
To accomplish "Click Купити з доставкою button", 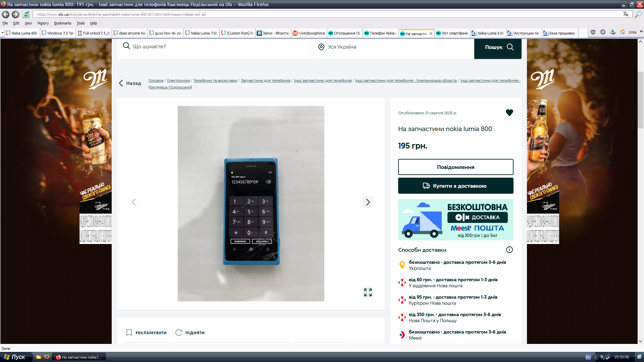I will [455, 186].
